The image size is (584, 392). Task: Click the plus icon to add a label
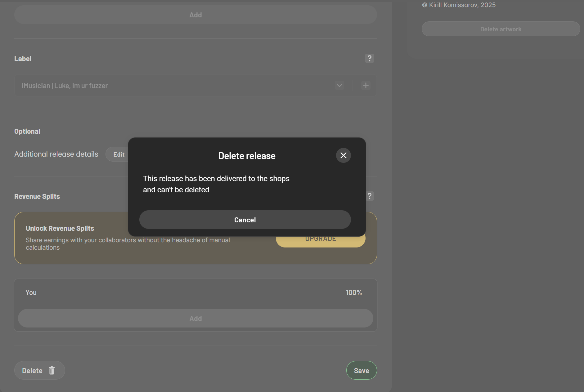pyautogui.click(x=366, y=85)
